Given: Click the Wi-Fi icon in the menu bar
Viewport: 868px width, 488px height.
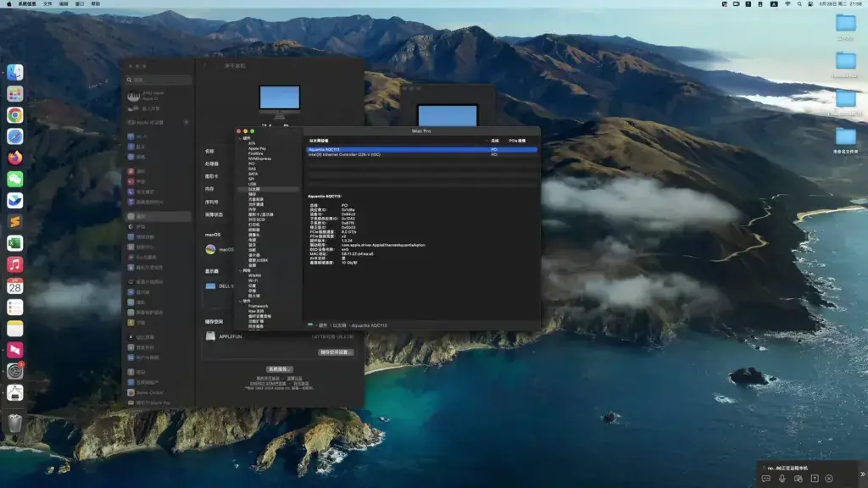Looking at the screenshot, I should [787, 4].
